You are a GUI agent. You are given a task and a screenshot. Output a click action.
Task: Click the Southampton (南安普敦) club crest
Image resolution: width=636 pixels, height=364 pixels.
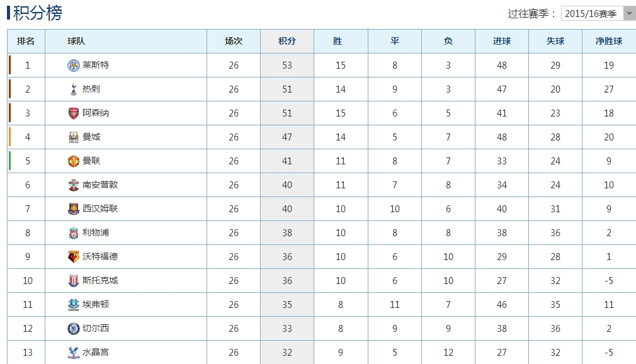click(x=74, y=185)
